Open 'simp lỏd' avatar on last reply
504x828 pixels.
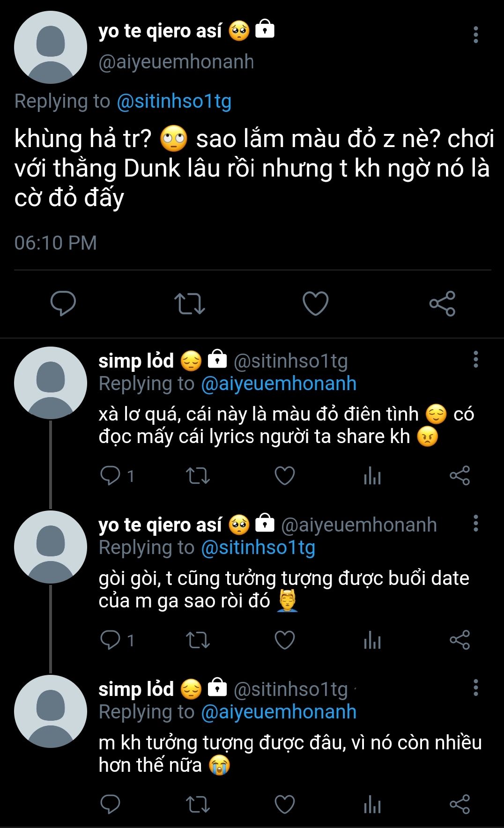pyautogui.click(x=51, y=711)
